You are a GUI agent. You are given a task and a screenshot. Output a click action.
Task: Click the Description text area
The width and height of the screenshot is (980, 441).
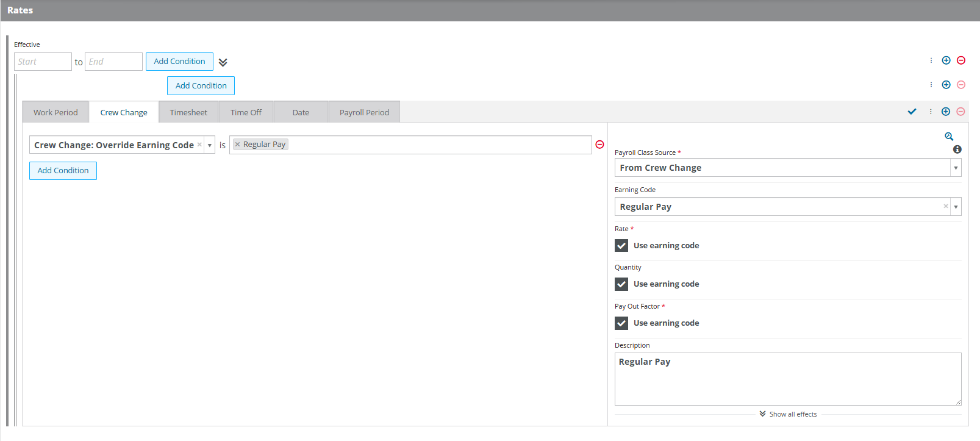[788, 379]
